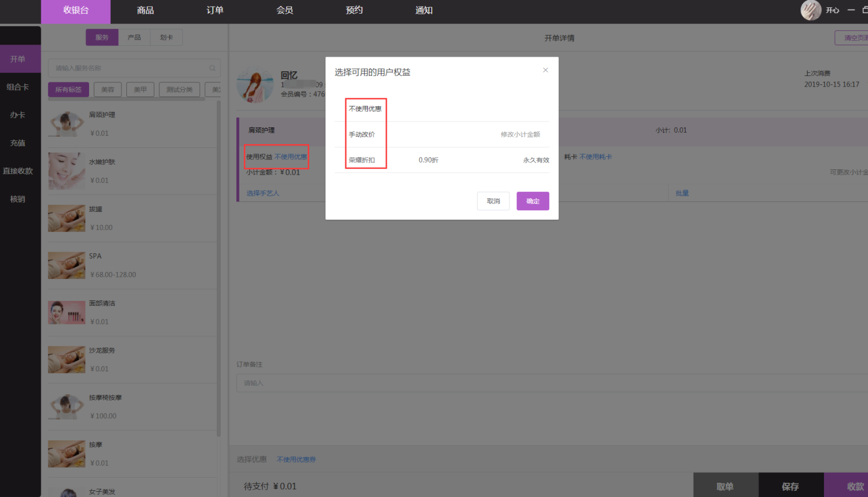868x497 pixels.
Task: Switch to the 服务 tab
Action: tap(102, 37)
